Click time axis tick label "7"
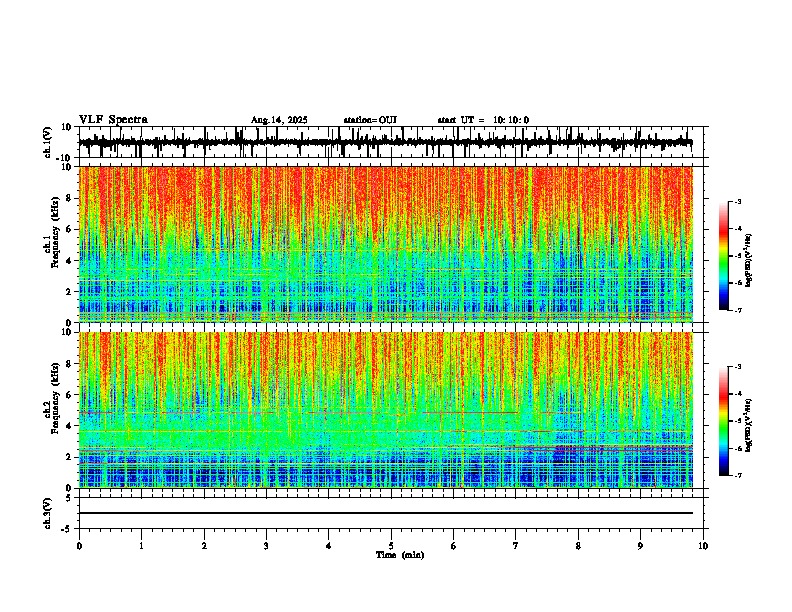792x612 pixels. pos(516,546)
